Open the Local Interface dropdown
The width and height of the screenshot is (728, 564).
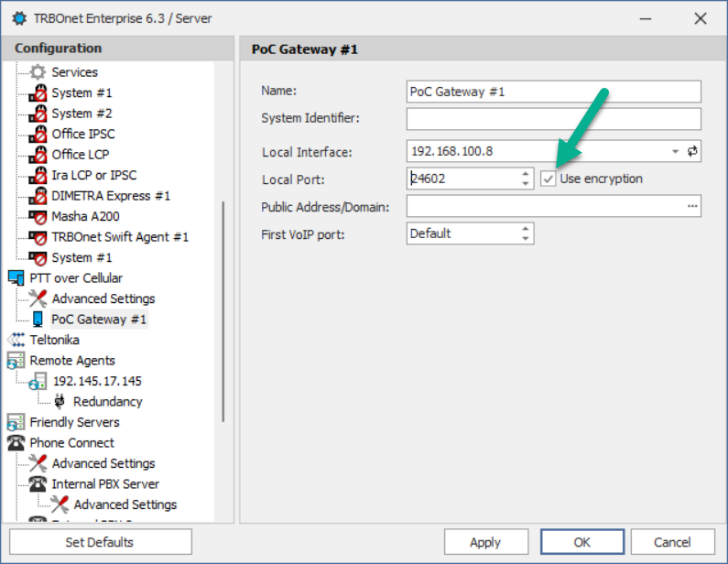point(675,151)
